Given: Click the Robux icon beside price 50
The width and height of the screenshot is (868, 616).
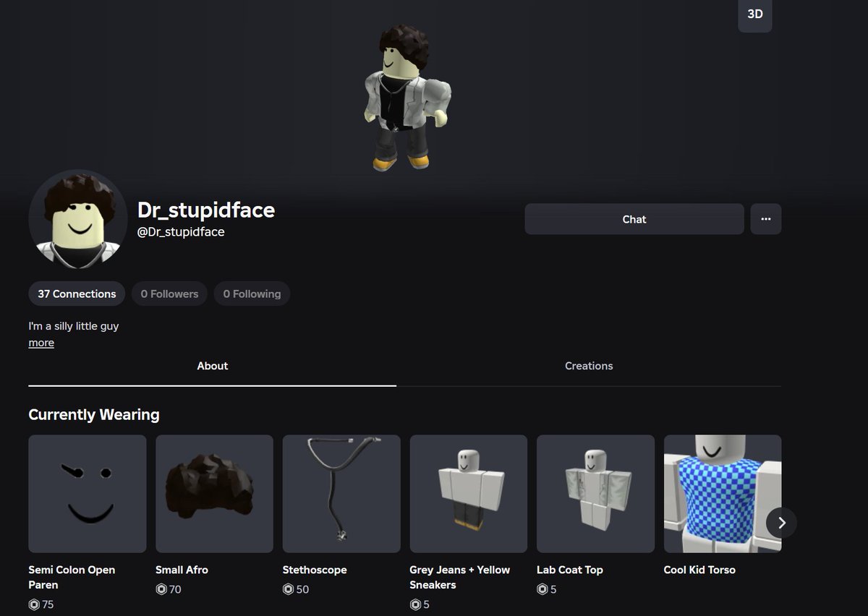Looking at the screenshot, I should point(289,589).
